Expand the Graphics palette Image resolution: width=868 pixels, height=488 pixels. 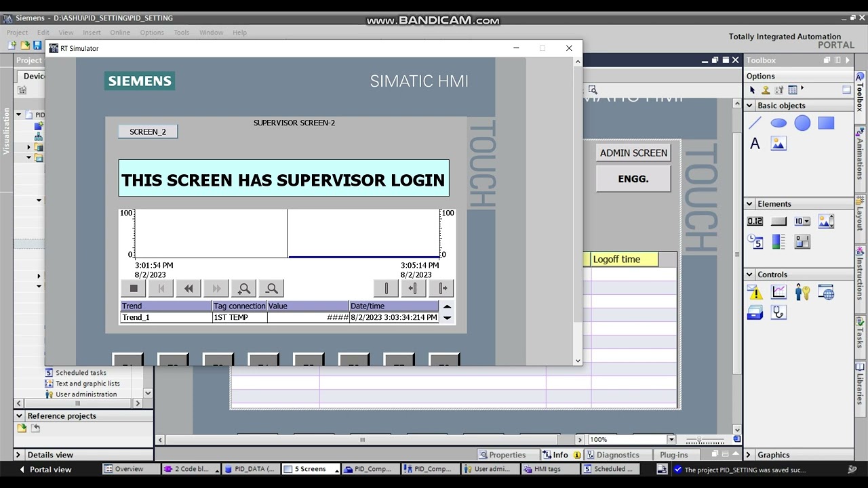749,455
